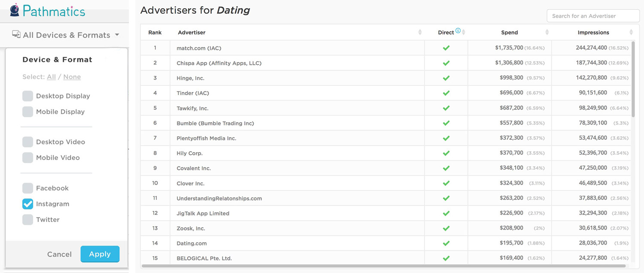Click the Search for an Advertiser field
Image resolution: width=644 pixels, height=273 pixels.
click(593, 16)
